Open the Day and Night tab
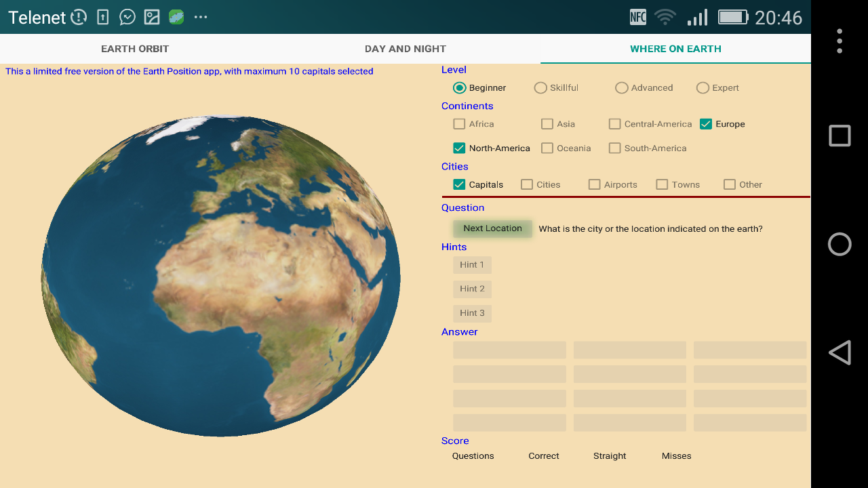Image resolution: width=868 pixels, height=488 pixels. (x=406, y=49)
